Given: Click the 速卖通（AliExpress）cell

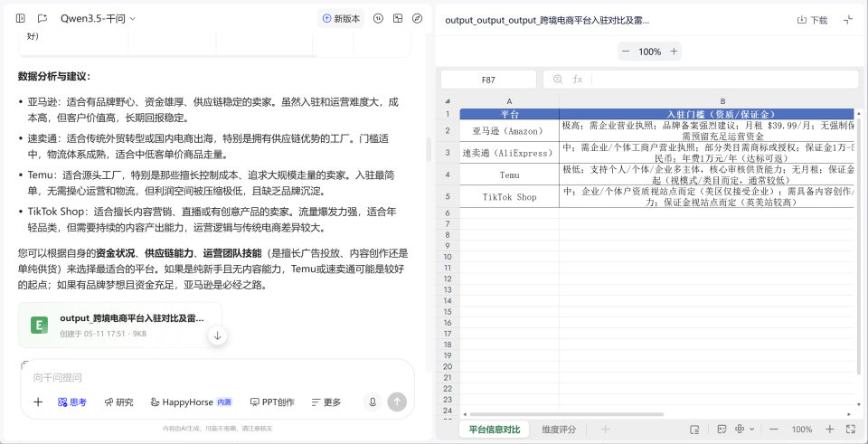Looking at the screenshot, I should click(509, 152).
